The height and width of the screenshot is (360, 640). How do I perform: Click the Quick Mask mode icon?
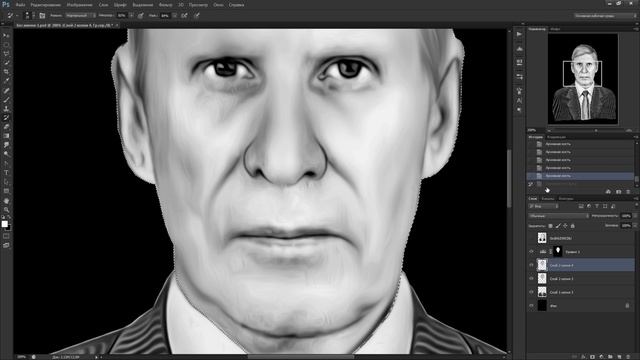coord(6,236)
